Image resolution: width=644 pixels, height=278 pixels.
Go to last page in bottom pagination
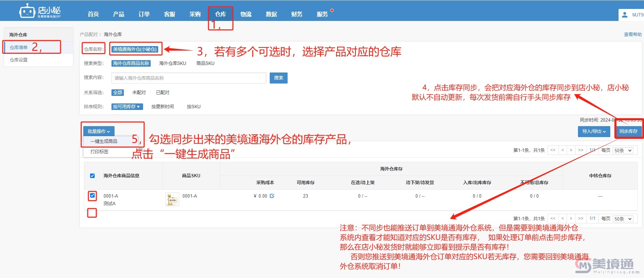[x=581, y=219]
